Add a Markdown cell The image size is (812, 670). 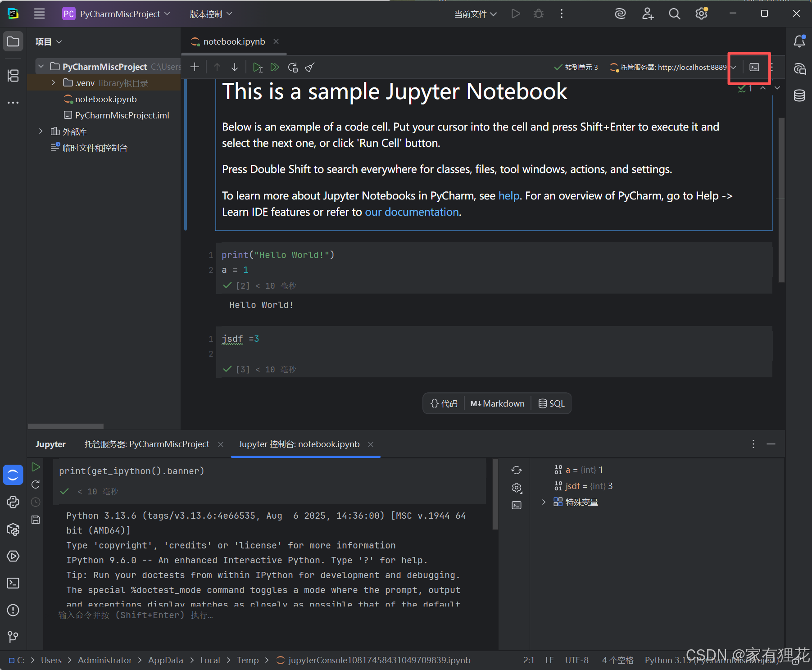tap(498, 403)
